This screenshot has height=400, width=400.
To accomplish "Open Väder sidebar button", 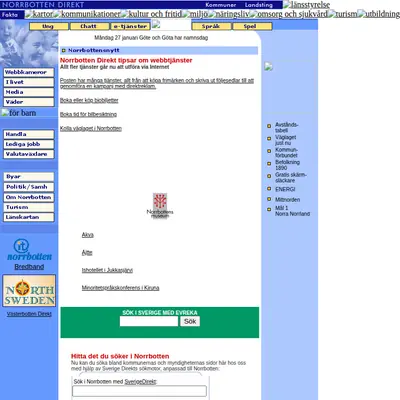I will point(29,102).
